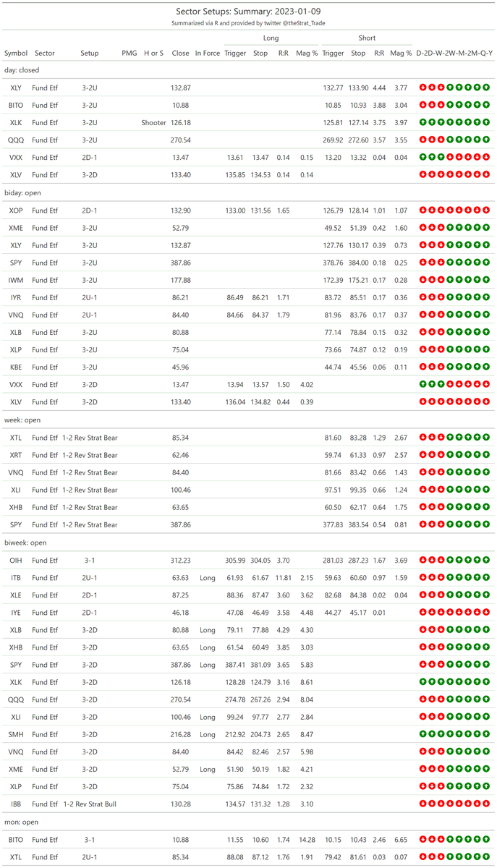
Task: Click the R:R value '11.81' for ITB
Action: (x=284, y=577)
